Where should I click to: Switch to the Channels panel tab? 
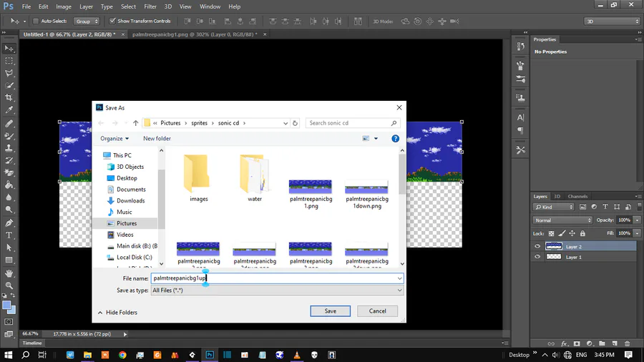tap(577, 196)
